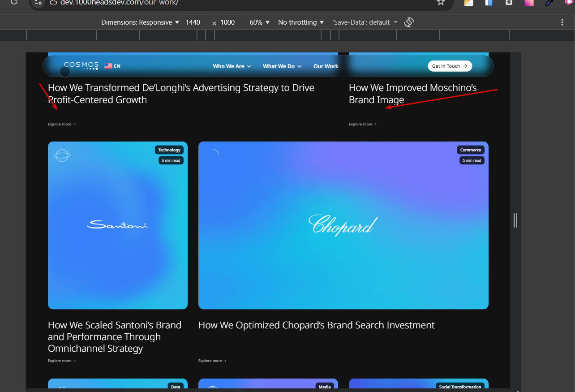Open the site information icon in the address bar

[38, 2]
